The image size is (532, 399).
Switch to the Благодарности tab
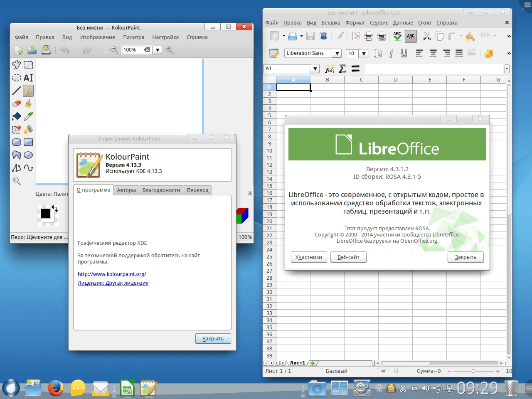(161, 190)
